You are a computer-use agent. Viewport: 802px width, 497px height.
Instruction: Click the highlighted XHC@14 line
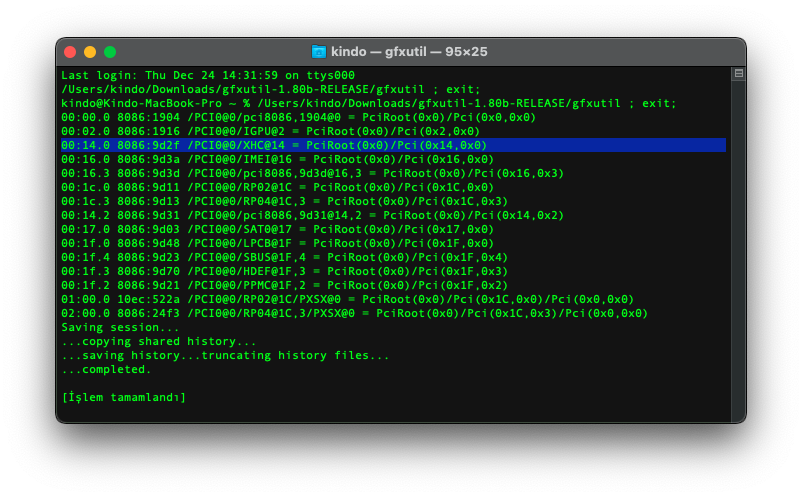click(274, 145)
